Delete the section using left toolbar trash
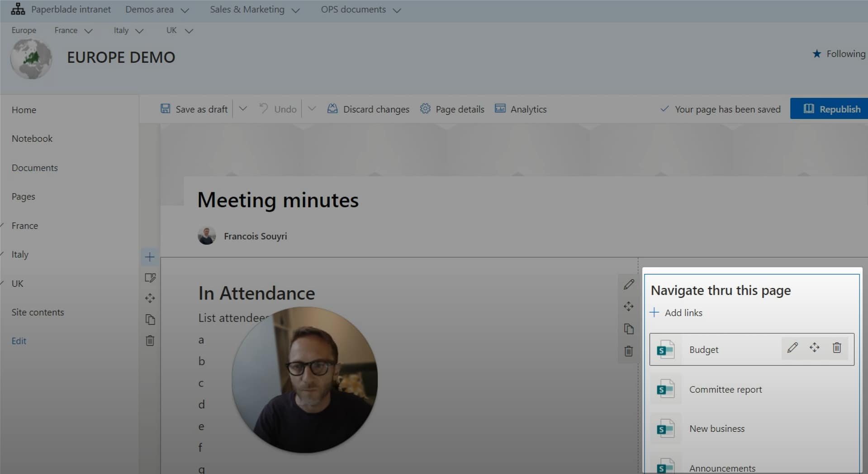This screenshot has width=868, height=474. pos(150,341)
